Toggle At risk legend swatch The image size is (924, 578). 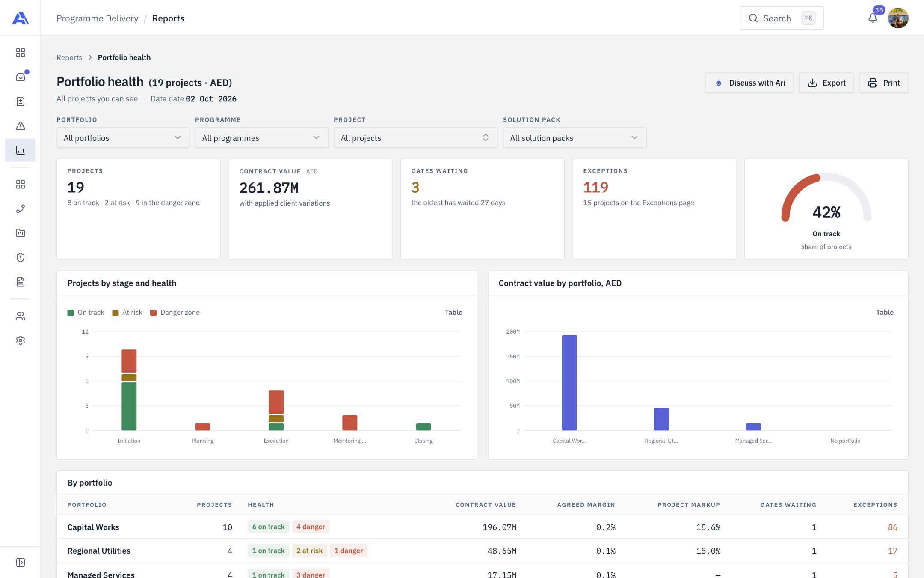pyautogui.click(x=115, y=313)
